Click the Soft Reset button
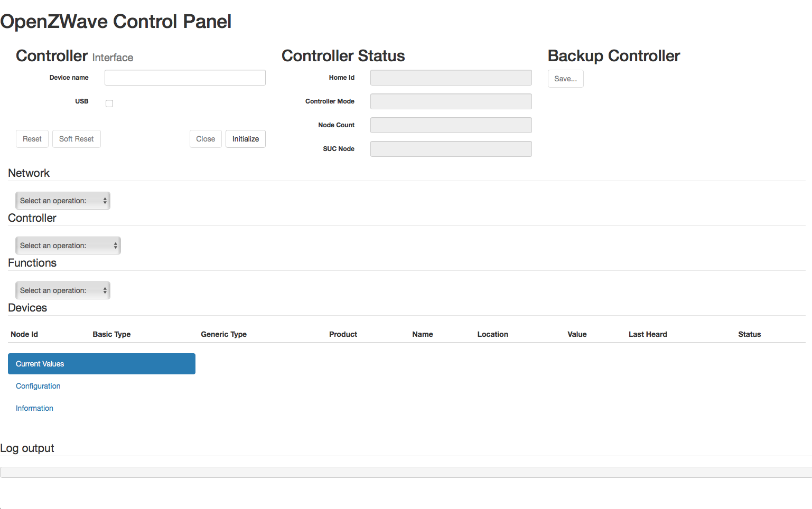Viewport: 812px width, 509px height. pos(77,139)
